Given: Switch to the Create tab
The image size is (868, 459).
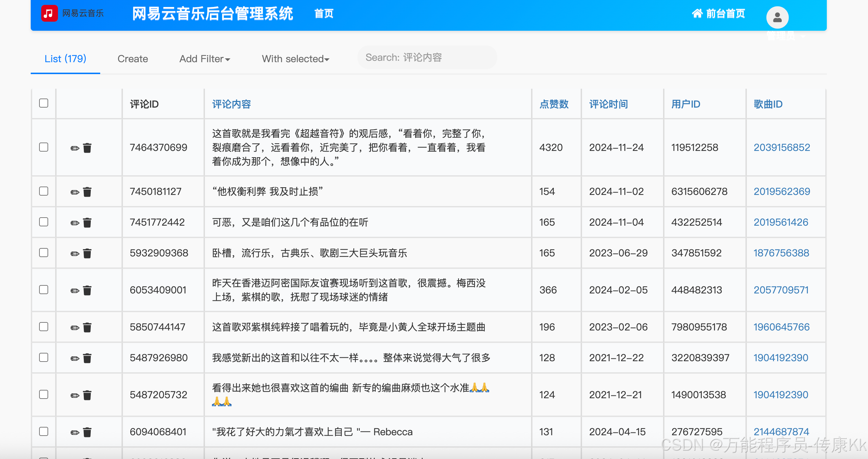Looking at the screenshot, I should (x=133, y=59).
